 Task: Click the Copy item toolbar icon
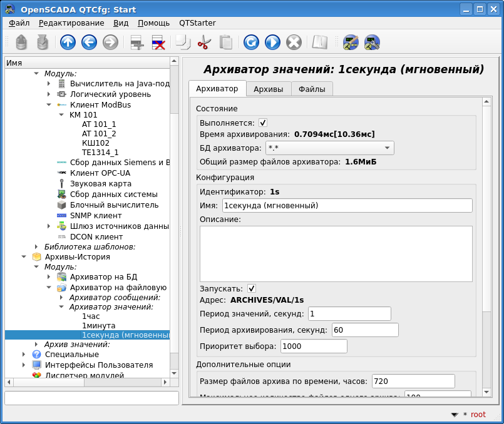point(183,43)
